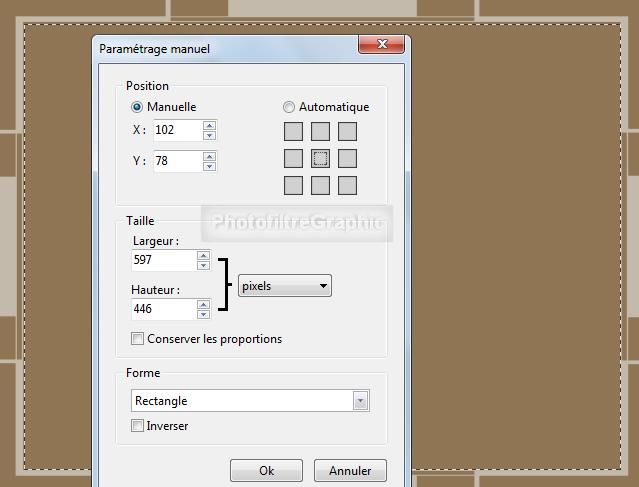Viewport: 639px width, 487px height.
Task: Click the Largeur input field
Action: (x=163, y=260)
